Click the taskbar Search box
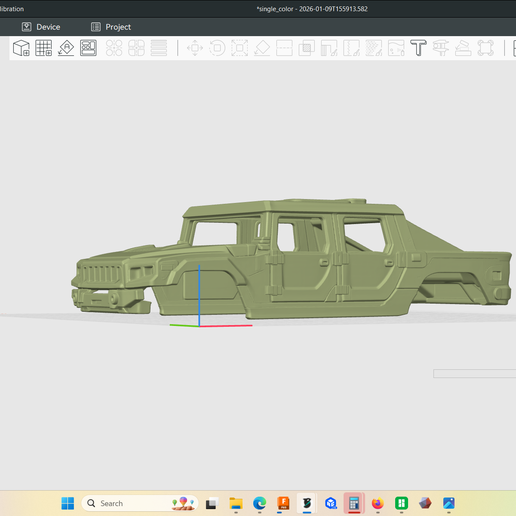Image resolution: width=516 pixels, height=516 pixels. coord(140,503)
